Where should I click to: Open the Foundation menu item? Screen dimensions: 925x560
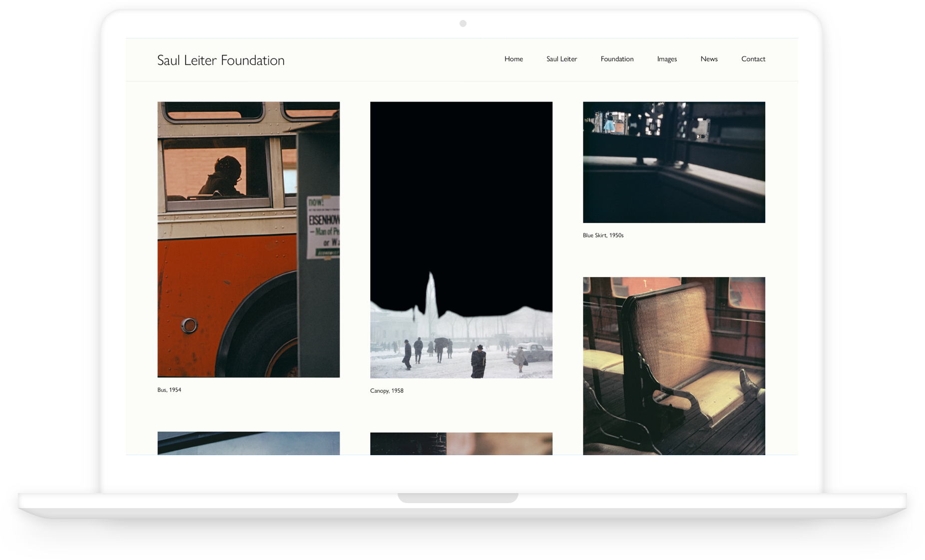[x=617, y=59]
